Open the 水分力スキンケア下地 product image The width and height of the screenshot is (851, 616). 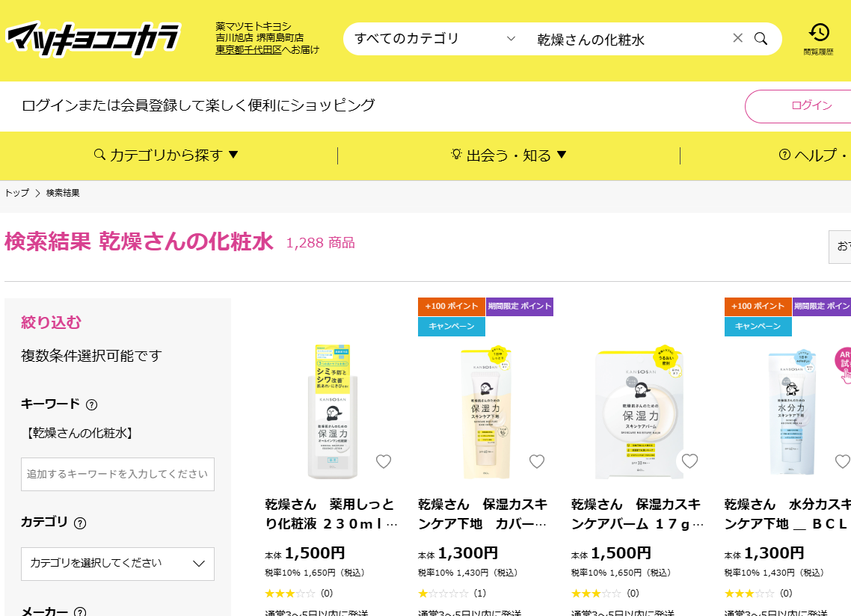[x=792, y=412]
